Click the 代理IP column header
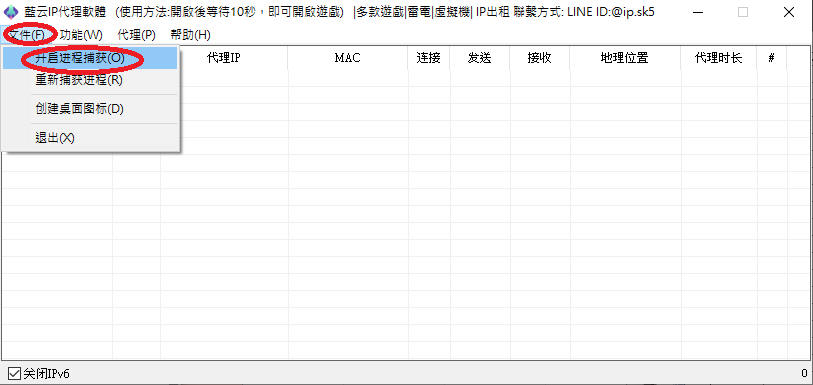 [x=224, y=58]
